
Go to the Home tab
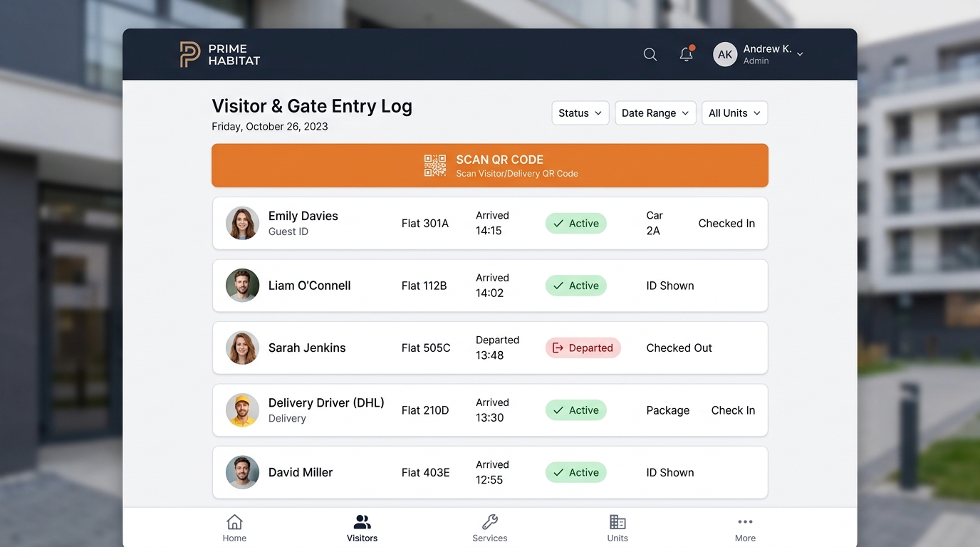pos(234,528)
